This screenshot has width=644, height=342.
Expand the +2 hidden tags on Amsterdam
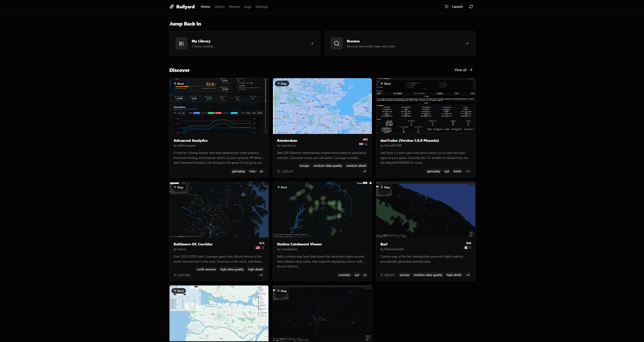364,171
